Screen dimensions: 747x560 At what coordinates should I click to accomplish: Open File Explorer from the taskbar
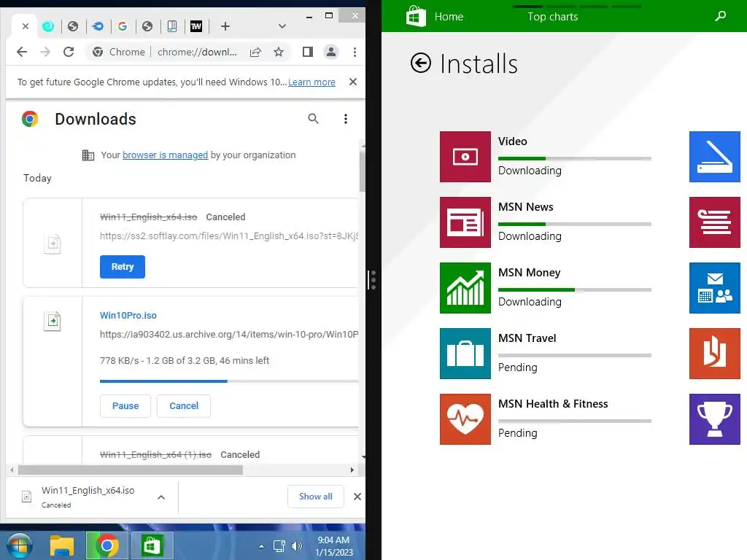62,545
